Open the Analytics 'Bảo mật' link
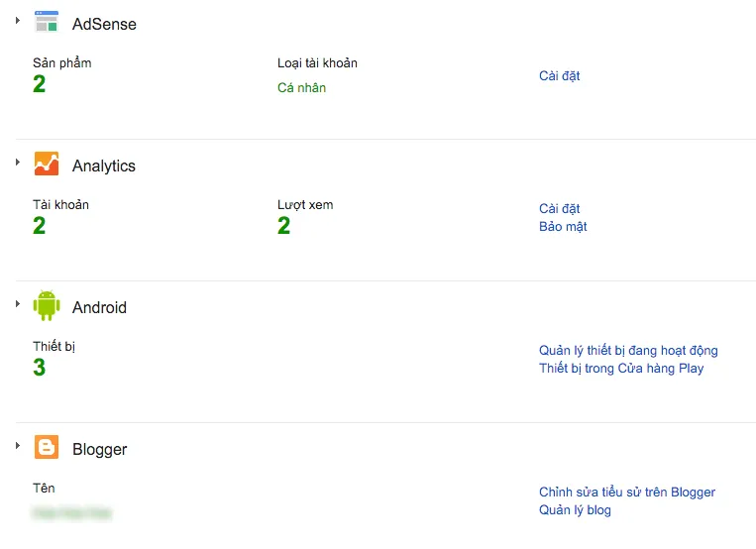This screenshot has height=549, width=756. 563,226
